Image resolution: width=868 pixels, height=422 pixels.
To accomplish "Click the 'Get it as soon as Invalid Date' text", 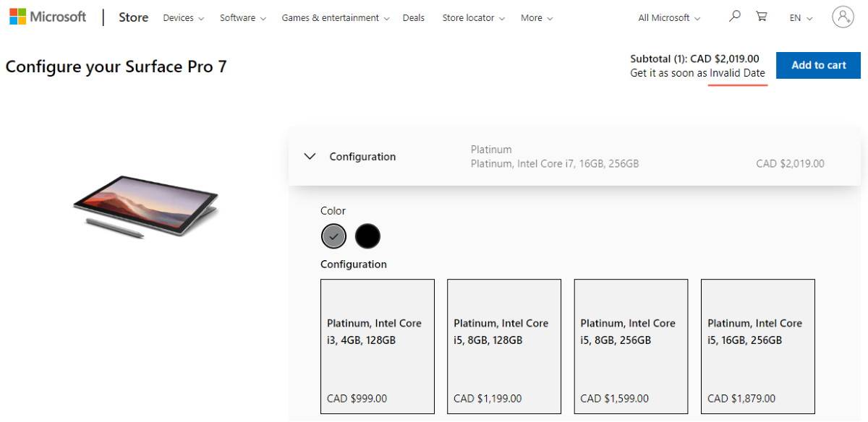I will pyautogui.click(x=697, y=73).
